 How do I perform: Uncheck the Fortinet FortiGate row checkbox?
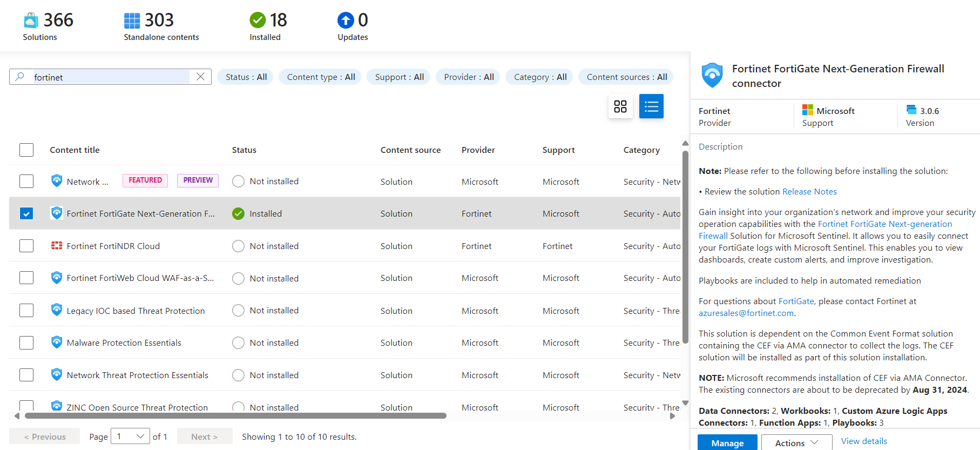pyautogui.click(x=26, y=213)
